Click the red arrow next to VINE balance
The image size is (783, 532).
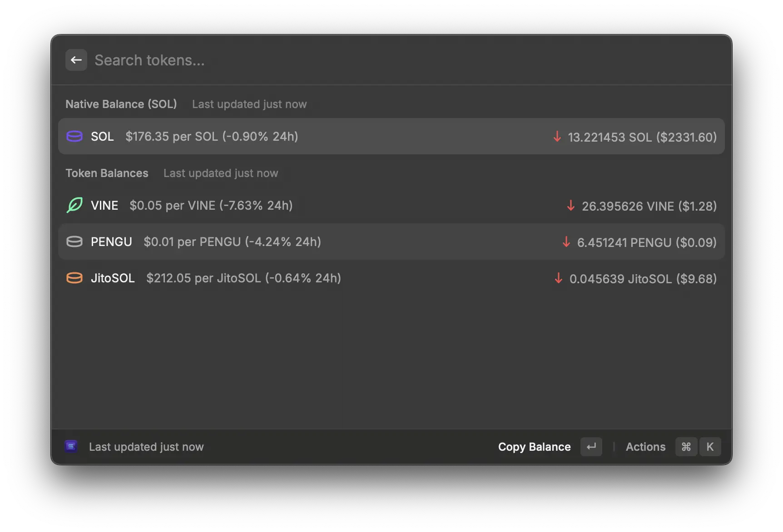tap(570, 206)
